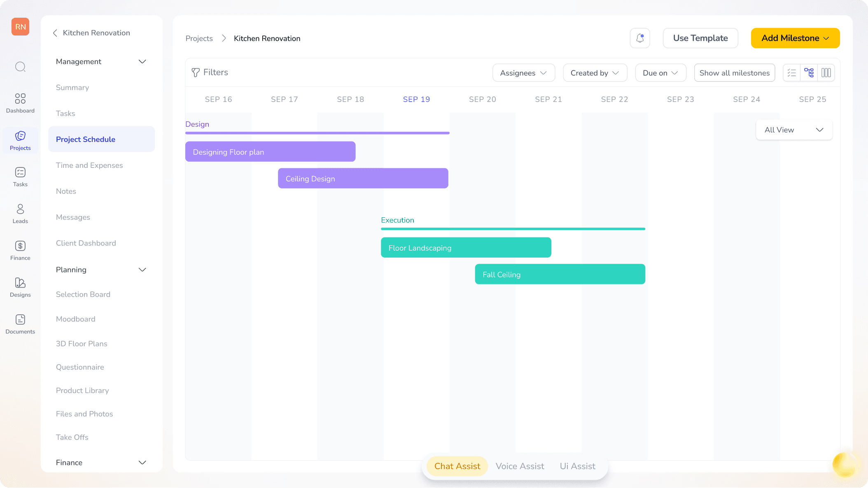
Task: Click the search magnifier icon in sidebar
Action: coord(20,67)
